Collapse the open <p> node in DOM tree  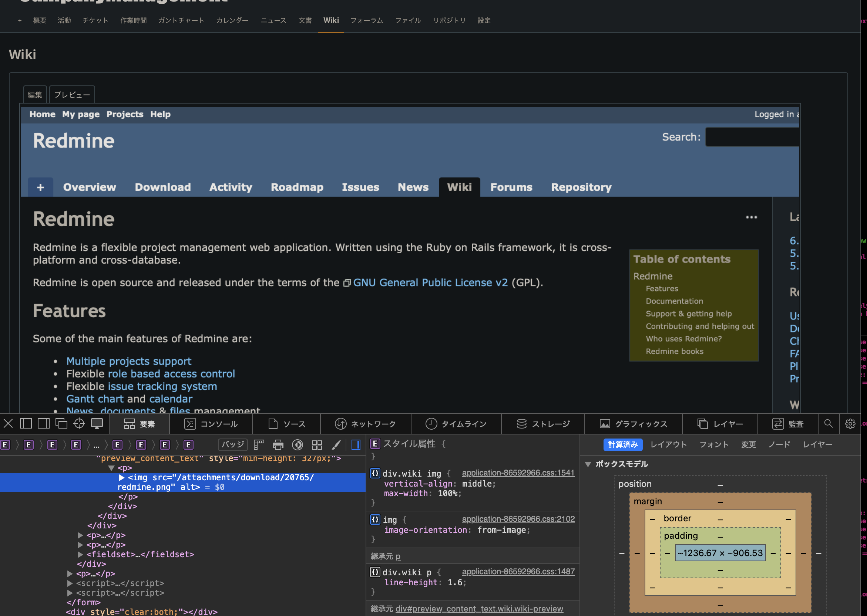111,468
